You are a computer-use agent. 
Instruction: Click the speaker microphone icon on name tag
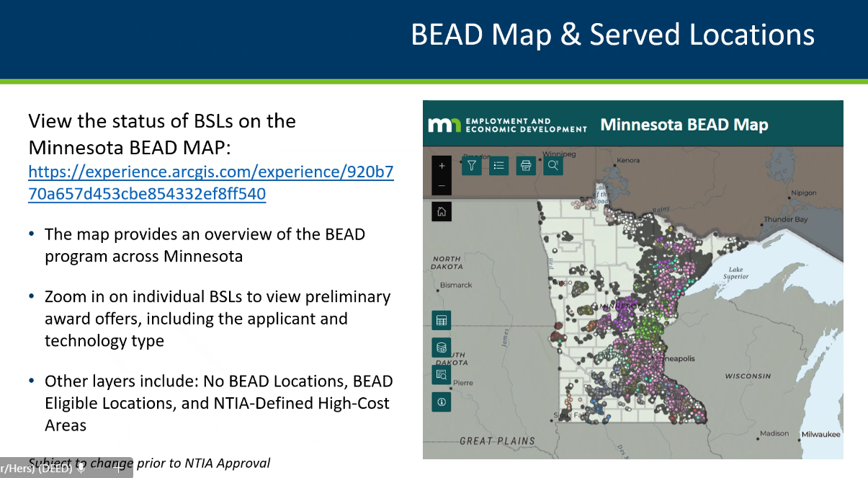(81, 468)
